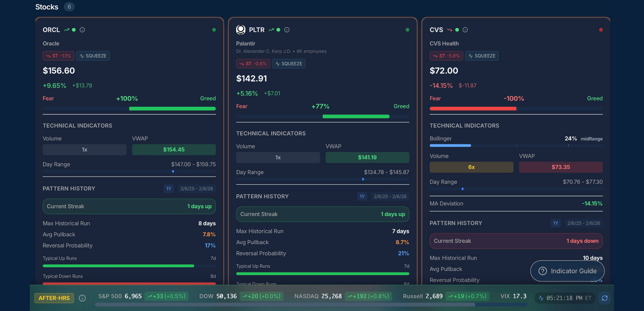Click the ORCL uptrend arrow icon
The width and height of the screenshot is (644, 311).
tap(67, 30)
